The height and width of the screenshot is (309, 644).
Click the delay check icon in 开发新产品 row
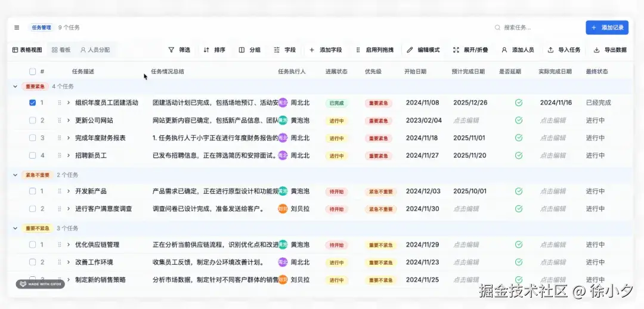[x=519, y=191]
